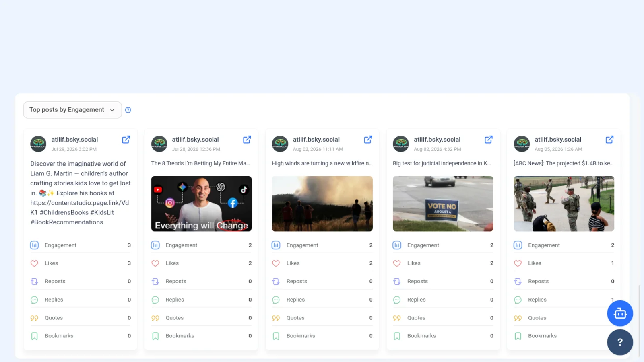Open the Top posts by Engagement dropdown

point(72,110)
